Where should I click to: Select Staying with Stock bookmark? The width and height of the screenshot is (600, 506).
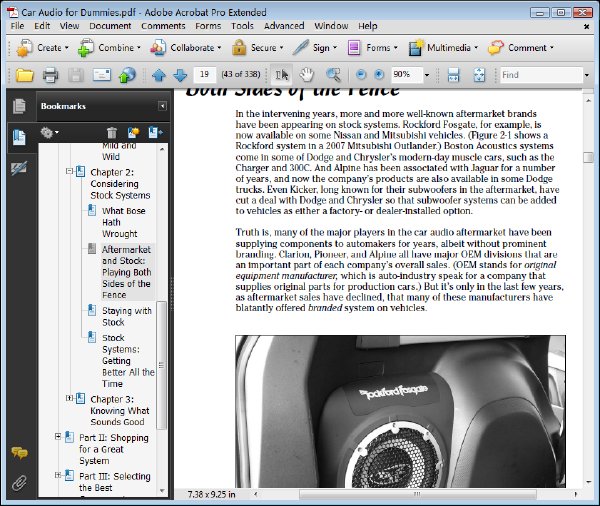click(127, 317)
